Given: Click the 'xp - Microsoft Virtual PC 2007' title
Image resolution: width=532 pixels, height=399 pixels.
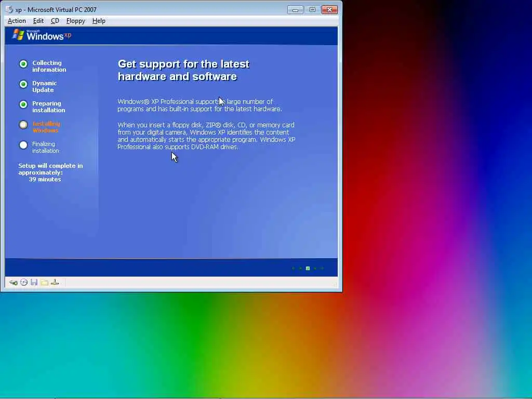Looking at the screenshot, I should click(x=56, y=10).
